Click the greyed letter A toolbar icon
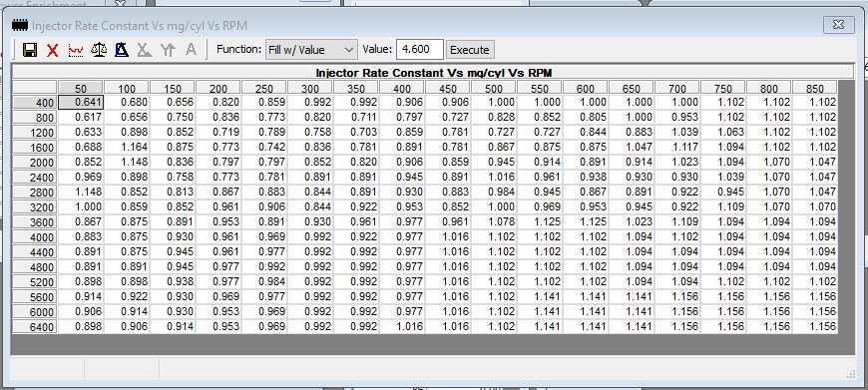The height and width of the screenshot is (390, 868). click(191, 50)
